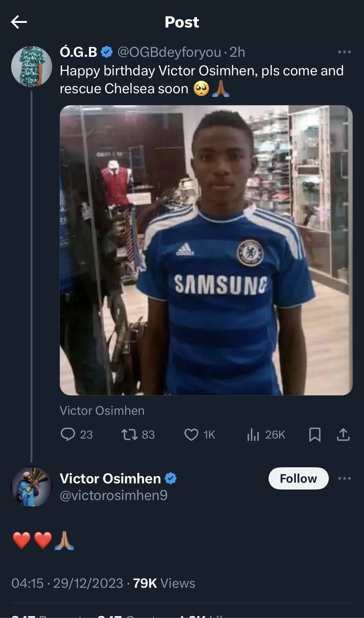Viewport: 364px width, 618px height.
Task: Tap Ó.G.B's blue verified checkmark
Action: [x=107, y=52]
